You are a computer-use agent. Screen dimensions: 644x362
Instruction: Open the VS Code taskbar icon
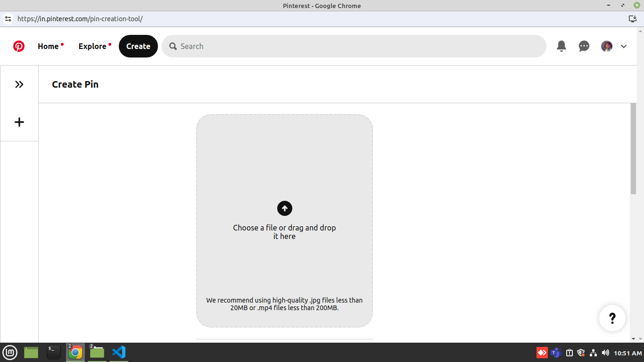[118, 352]
